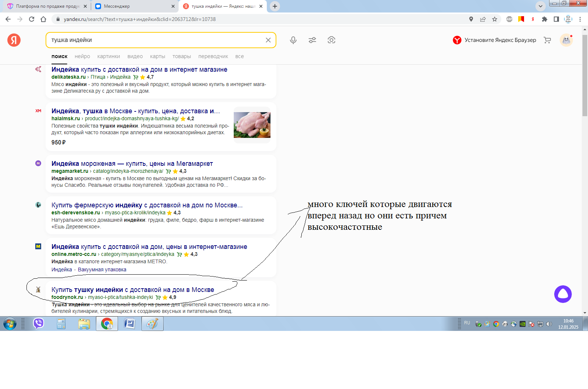Screen dimensions: 588x389
Task: Open Viber from the taskbar
Action: coord(39,324)
